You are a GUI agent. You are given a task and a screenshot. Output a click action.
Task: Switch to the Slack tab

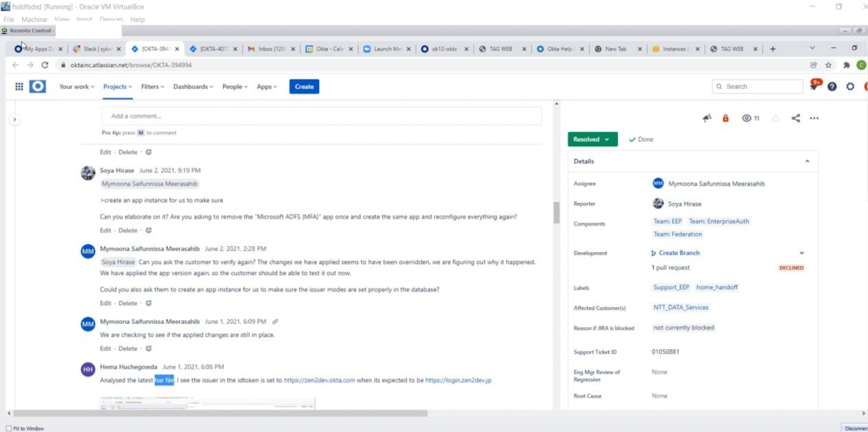[x=97, y=49]
